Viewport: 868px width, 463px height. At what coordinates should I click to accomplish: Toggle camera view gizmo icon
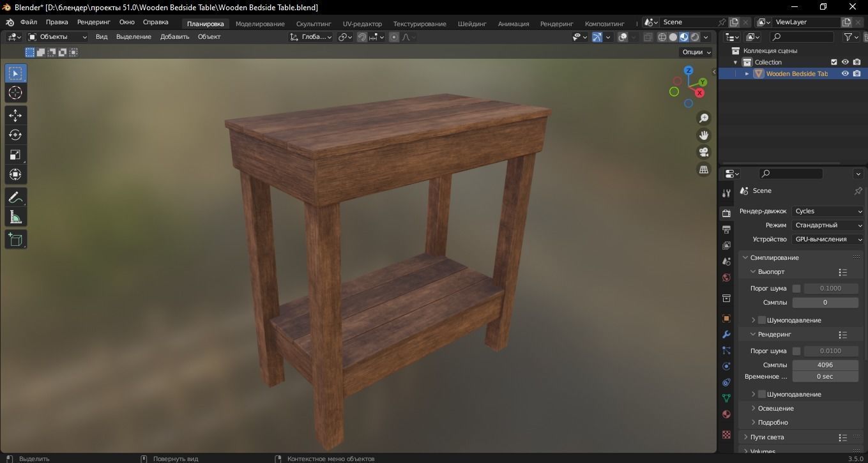[704, 153]
